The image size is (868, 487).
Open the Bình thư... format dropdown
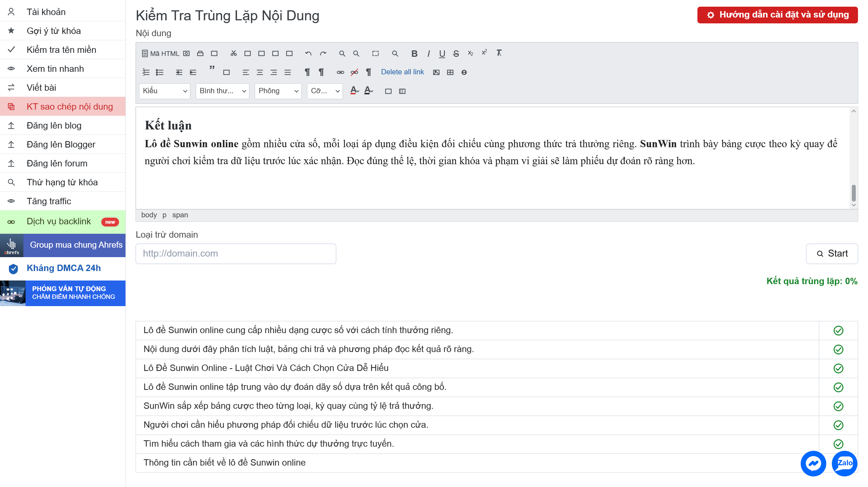(222, 91)
